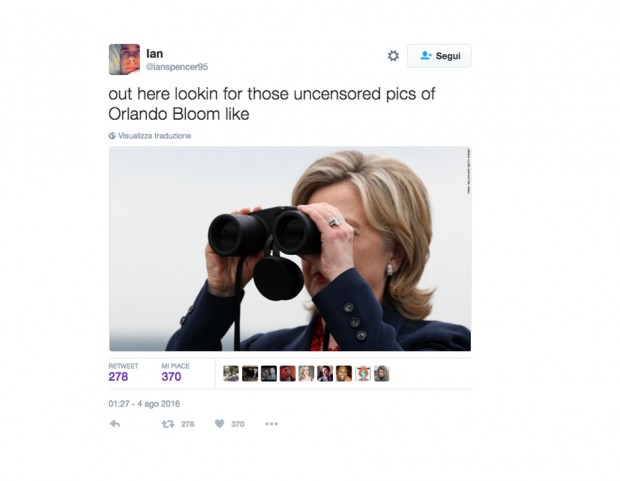
Task: View the 278 retweet count
Action: (118, 376)
